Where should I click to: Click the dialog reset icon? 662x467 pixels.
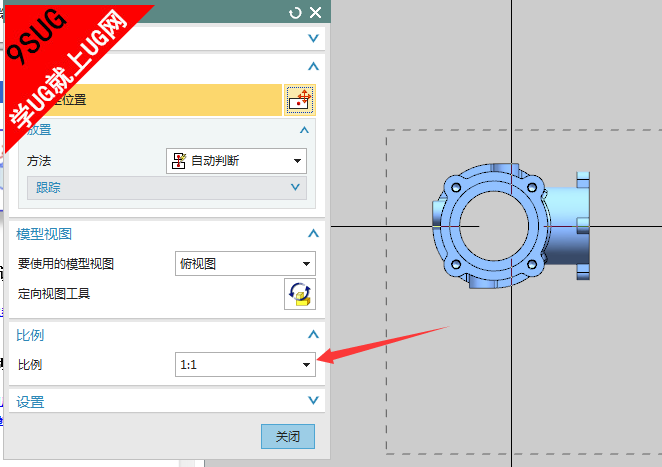point(295,13)
